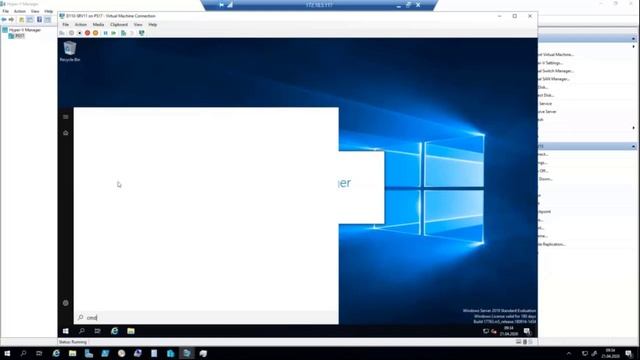Open the host notification center icon

pos(629,353)
